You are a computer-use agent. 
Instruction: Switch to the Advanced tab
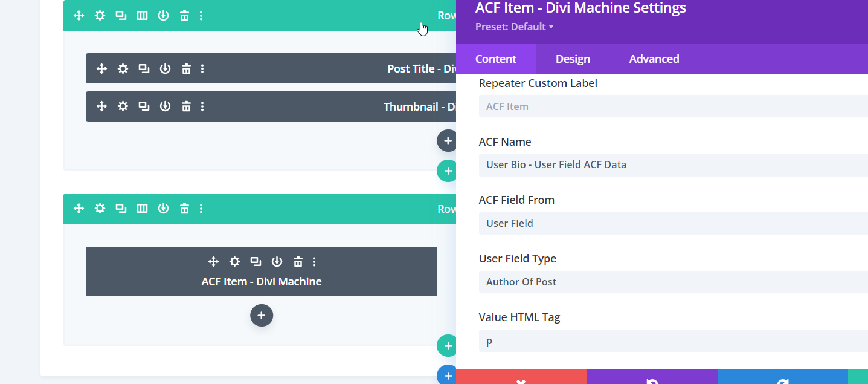pos(654,59)
